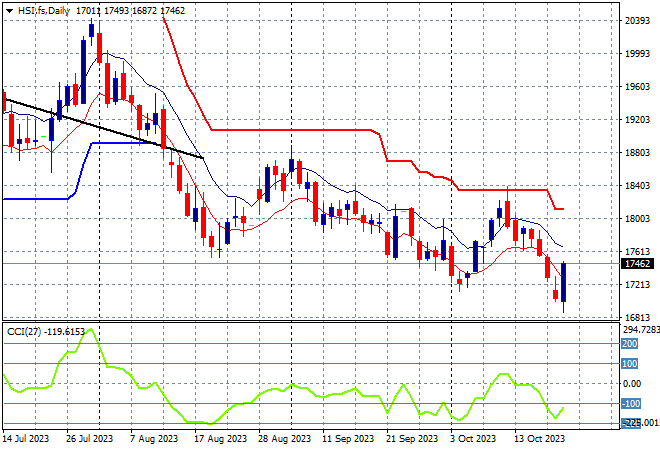660x450 pixels.
Task: Click the 17213 price axis label
Action: pyautogui.click(x=637, y=285)
